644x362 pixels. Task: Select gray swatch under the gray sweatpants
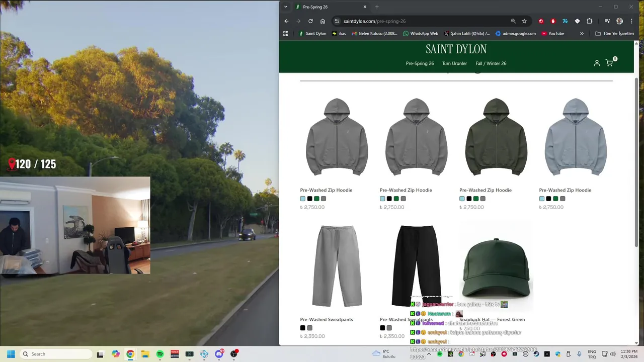coord(309,328)
